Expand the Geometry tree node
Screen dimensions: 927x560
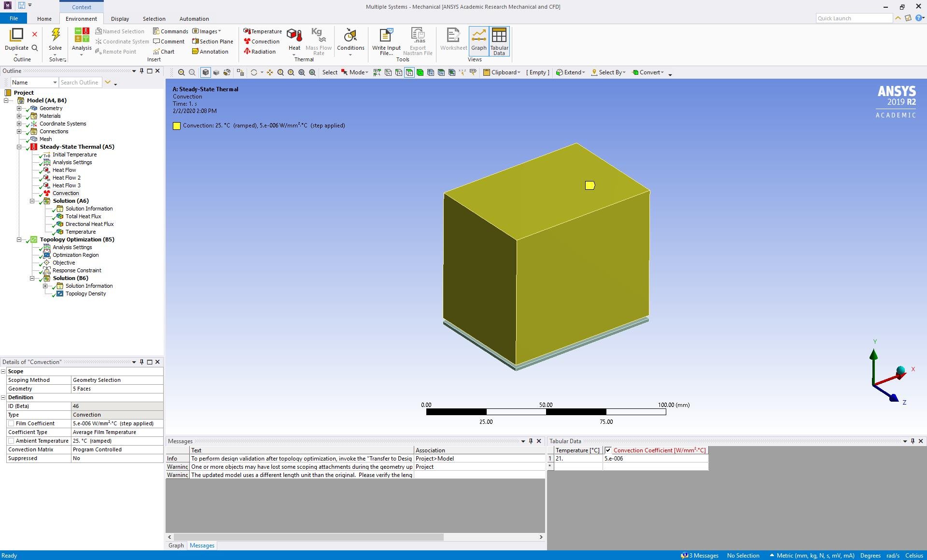point(19,108)
